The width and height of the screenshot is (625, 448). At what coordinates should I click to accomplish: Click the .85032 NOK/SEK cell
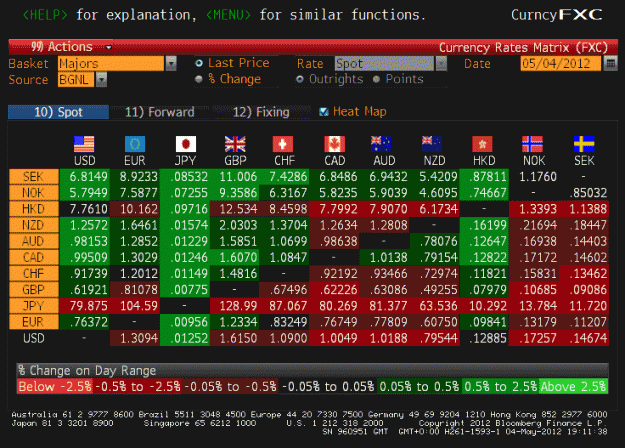tap(584, 193)
